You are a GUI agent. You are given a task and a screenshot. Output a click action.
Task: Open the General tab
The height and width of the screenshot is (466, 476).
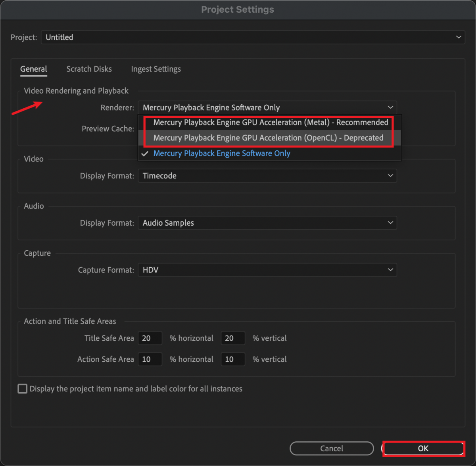click(x=33, y=69)
